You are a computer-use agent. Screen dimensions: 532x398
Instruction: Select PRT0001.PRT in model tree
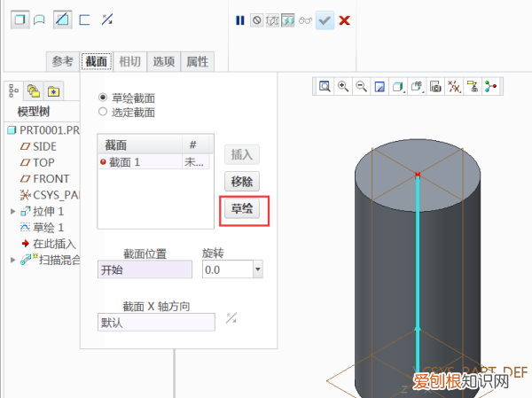coord(43,130)
